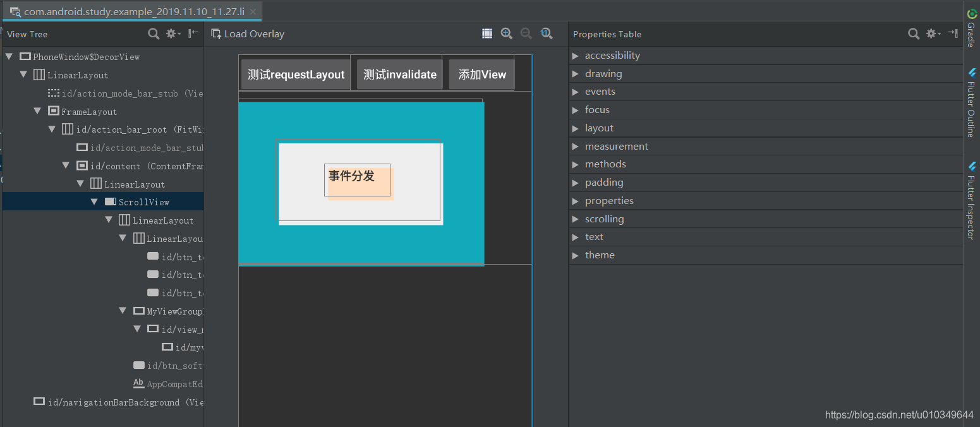The height and width of the screenshot is (427, 980).
Task: Expand the events properties group
Action: (575, 92)
